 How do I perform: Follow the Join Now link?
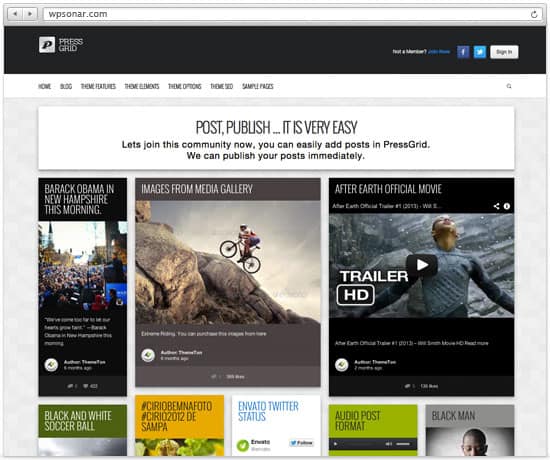pos(439,52)
